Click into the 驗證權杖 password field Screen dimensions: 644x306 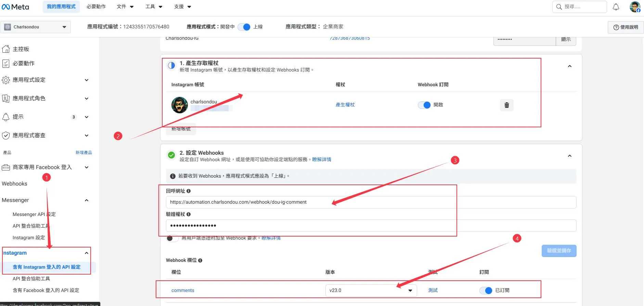pyautogui.click(x=371, y=225)
